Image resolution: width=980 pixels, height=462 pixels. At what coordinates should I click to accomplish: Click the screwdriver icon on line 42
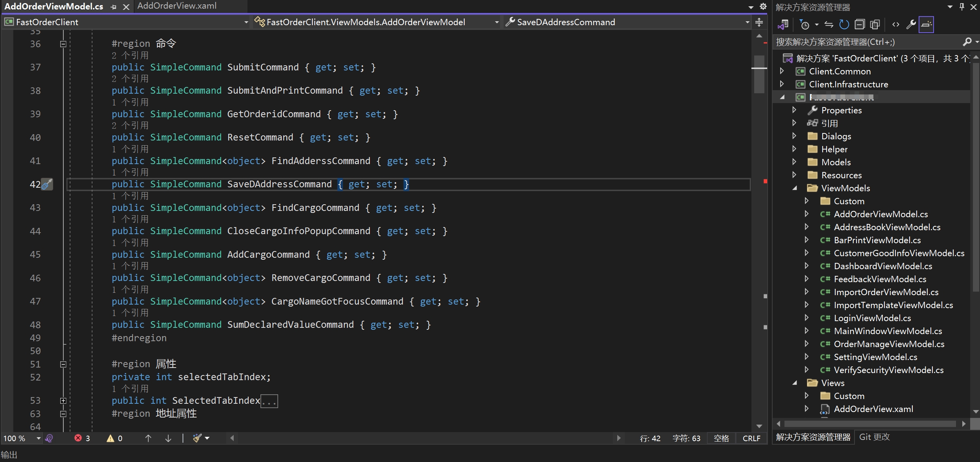coord(47,184)
